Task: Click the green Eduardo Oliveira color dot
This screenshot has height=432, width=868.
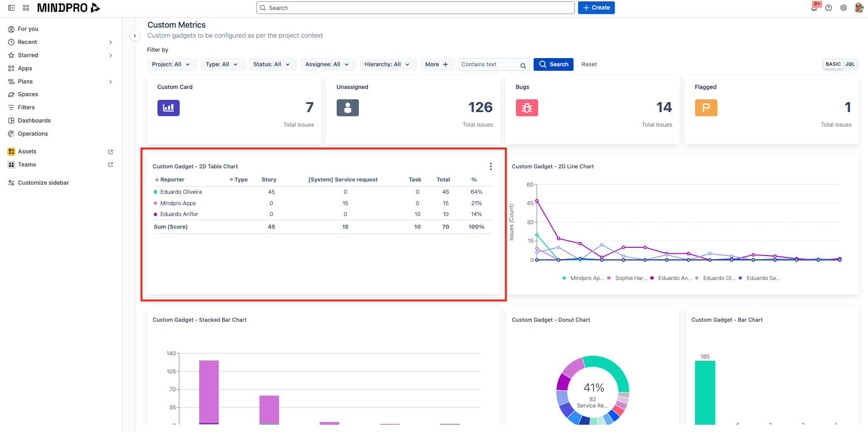Action: pyautogui.click(x=156, y=192)
